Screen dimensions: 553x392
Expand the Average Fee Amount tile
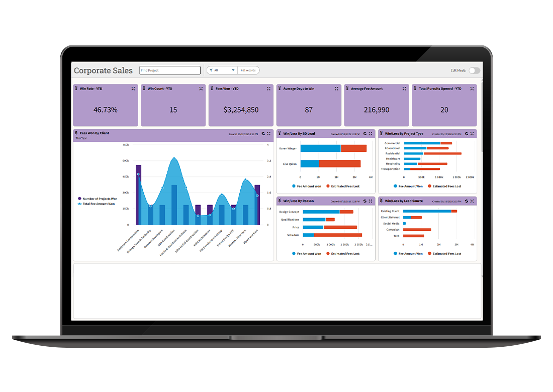click(404, 88)
